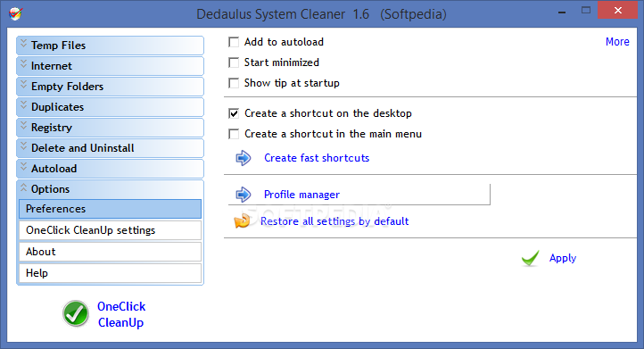644x349 pixels.
Task: Click the More link
Action: (617, 42)
